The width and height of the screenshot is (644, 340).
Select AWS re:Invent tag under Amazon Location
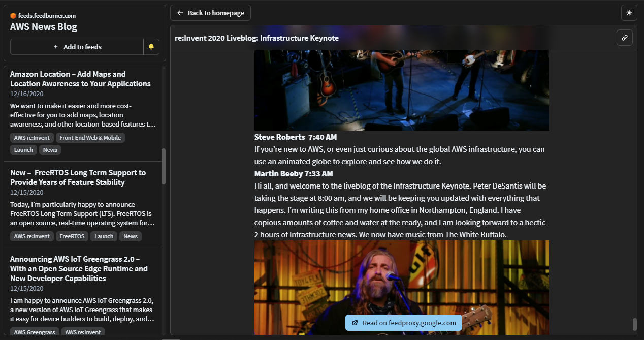[32, 138]
